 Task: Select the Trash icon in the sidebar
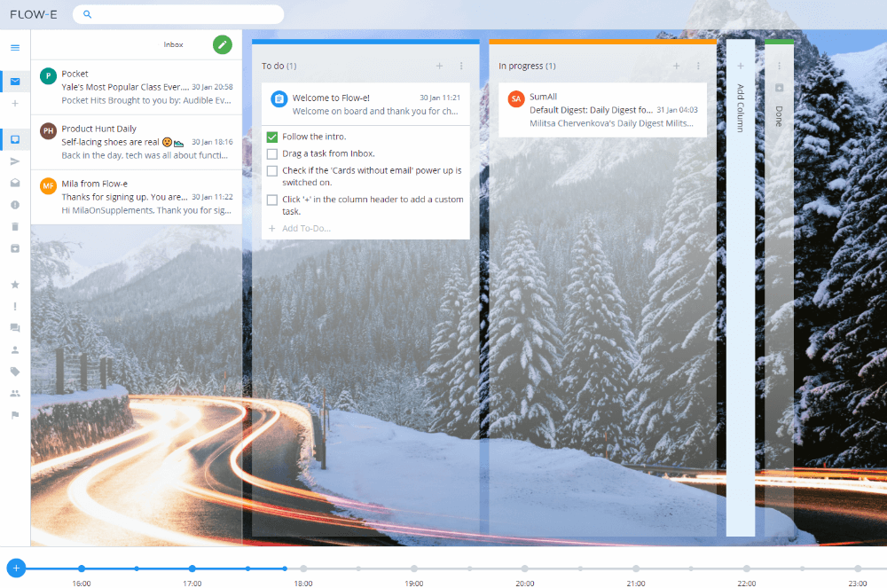click(14, 226)
